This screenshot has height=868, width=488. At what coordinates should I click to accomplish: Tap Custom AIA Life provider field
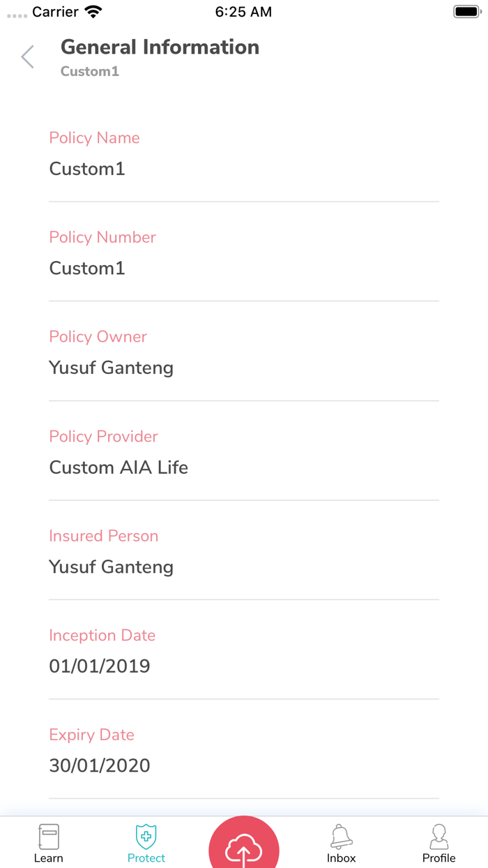tap(119, 467)
